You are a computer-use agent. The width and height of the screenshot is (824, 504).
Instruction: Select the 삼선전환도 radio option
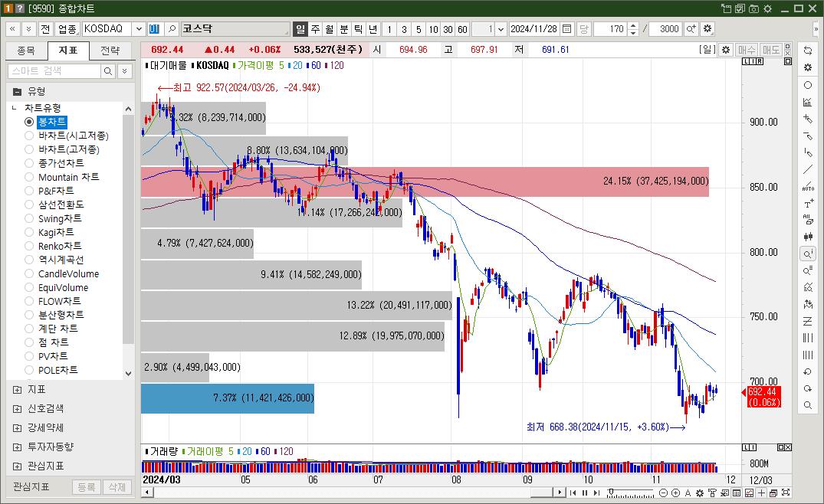[x=29, y=205]
